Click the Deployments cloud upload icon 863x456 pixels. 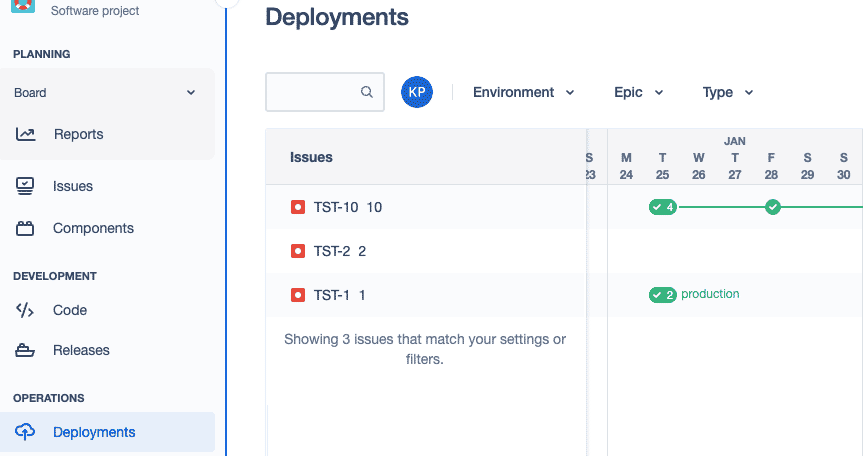point(26,432)
